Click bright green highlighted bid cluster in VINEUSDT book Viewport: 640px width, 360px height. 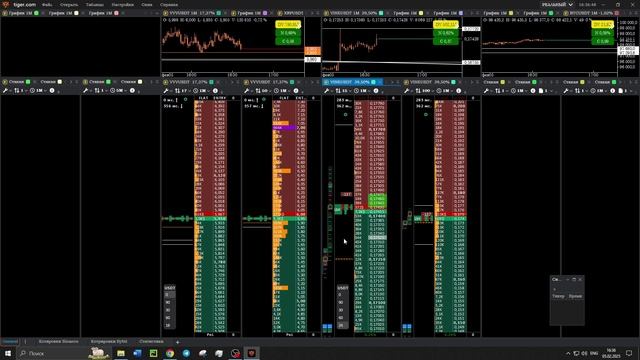(x=377, y=200)
